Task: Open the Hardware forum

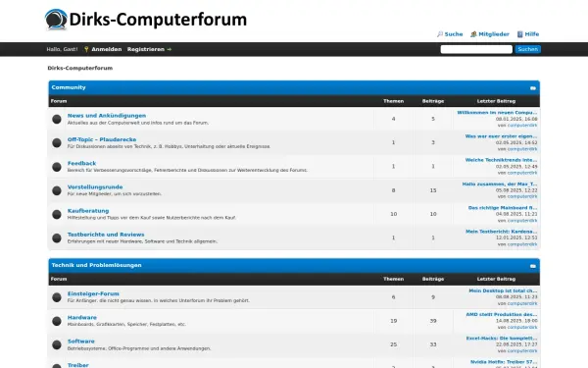Action: click(81, 318)
